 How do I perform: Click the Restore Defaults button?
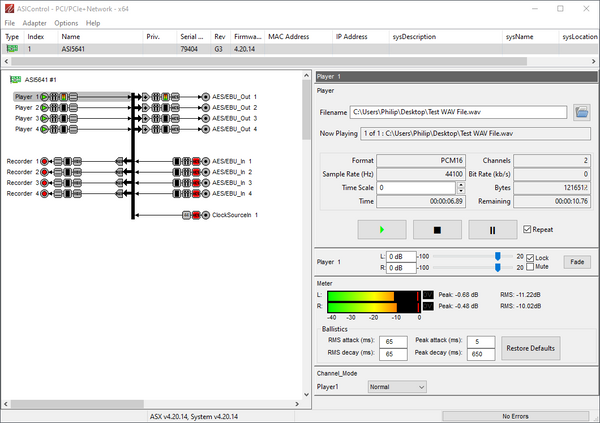[x=531, y=348]
